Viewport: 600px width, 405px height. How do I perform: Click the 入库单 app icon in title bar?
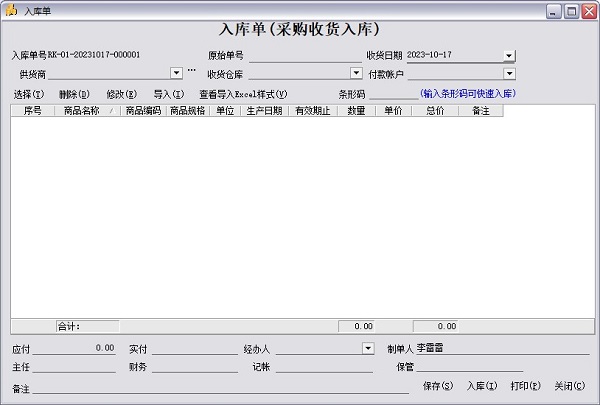coord(11,10)
